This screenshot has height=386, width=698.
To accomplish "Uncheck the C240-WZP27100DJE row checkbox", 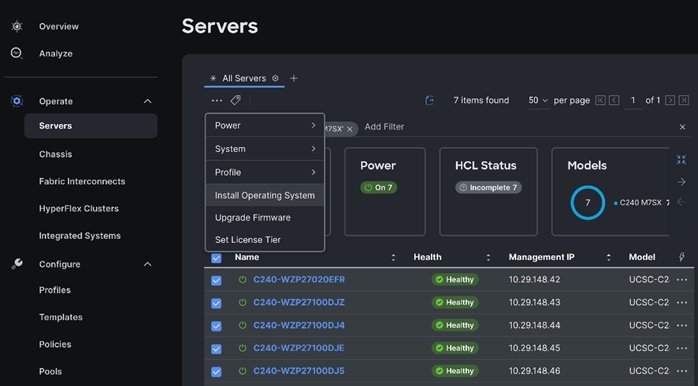I will 216,349.
